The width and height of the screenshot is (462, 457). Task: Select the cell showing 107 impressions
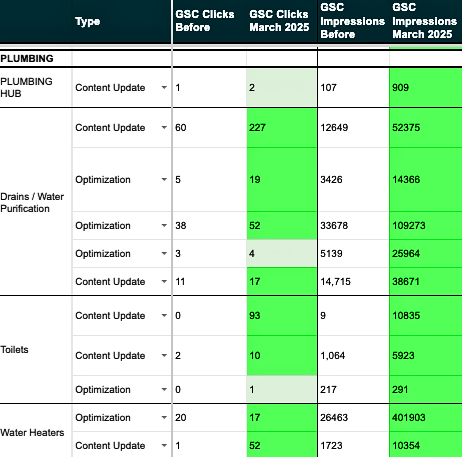coord(353,88)
